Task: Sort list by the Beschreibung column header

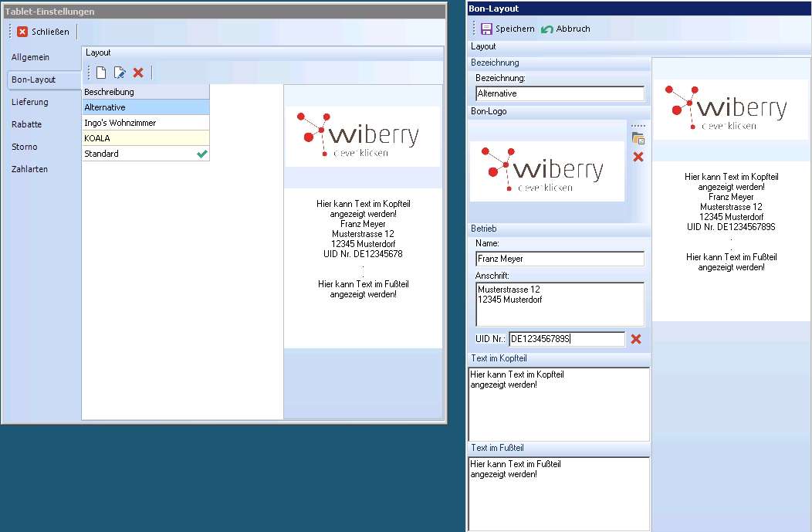Action: 146,92
